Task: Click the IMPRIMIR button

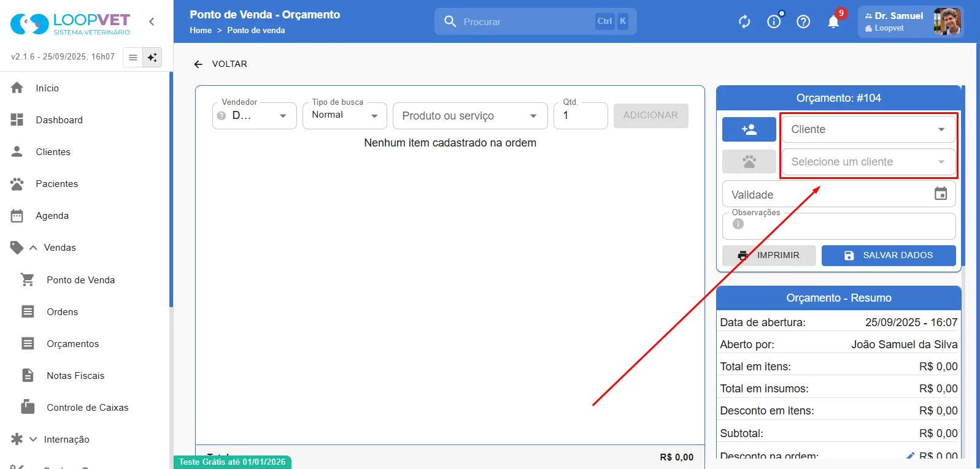Action: (x=769, y=255)
